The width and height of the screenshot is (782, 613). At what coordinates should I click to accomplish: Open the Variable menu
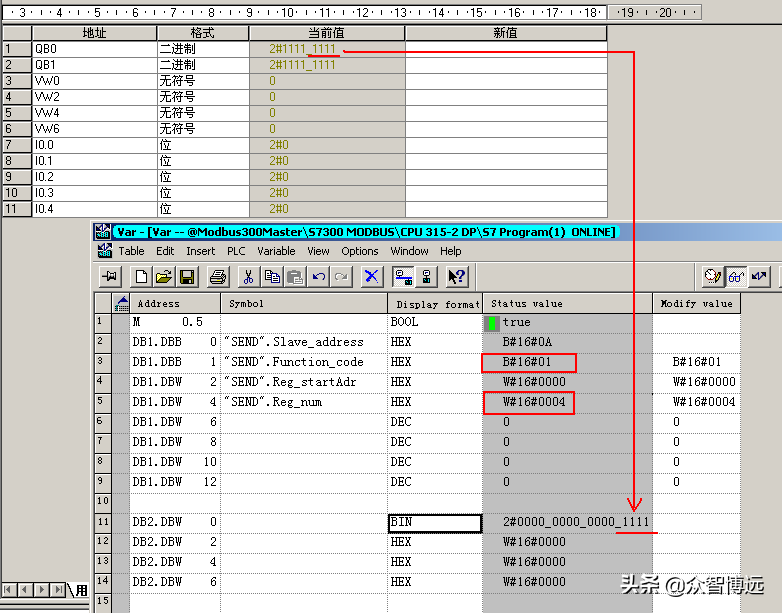point(276,251)
